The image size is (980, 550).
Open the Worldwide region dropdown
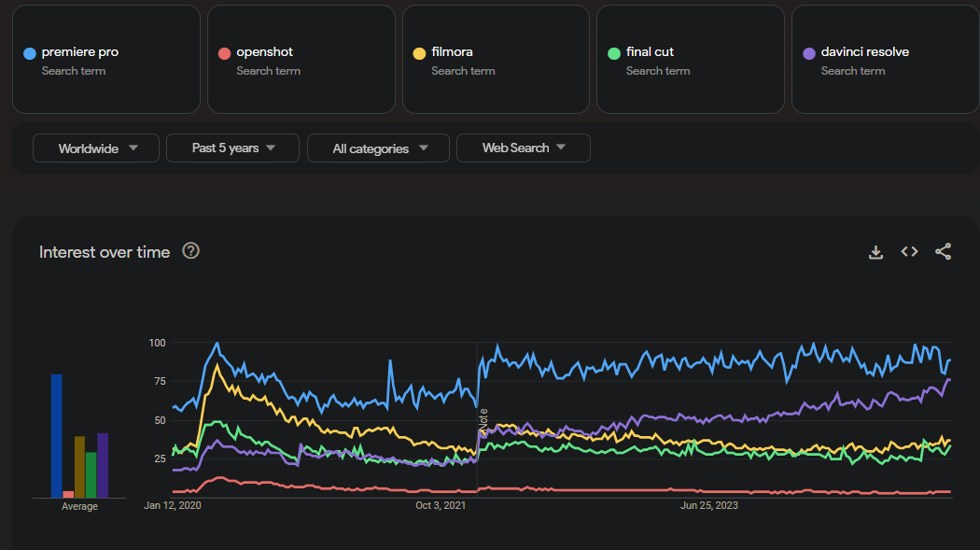click(x=97, y=148)
